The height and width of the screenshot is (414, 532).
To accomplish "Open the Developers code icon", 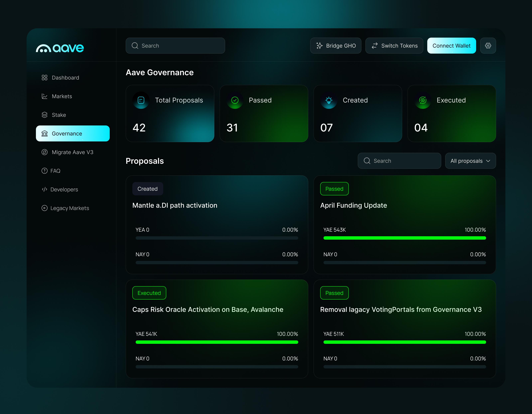I will coord(44,189).
